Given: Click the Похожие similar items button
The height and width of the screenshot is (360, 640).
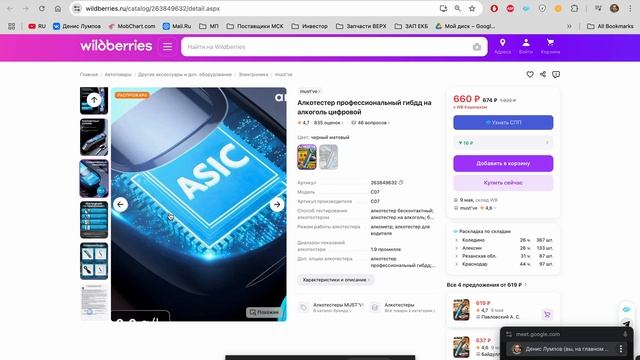Looking at the screenshot, I should click(264, 312).
